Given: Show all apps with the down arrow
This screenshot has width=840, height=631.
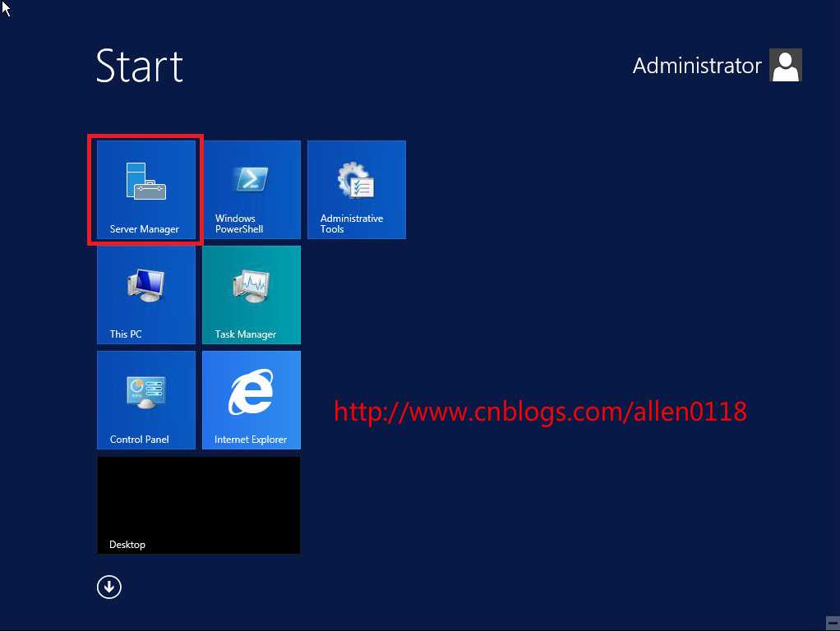Looking at the screenshot, I should pos(109,587).
